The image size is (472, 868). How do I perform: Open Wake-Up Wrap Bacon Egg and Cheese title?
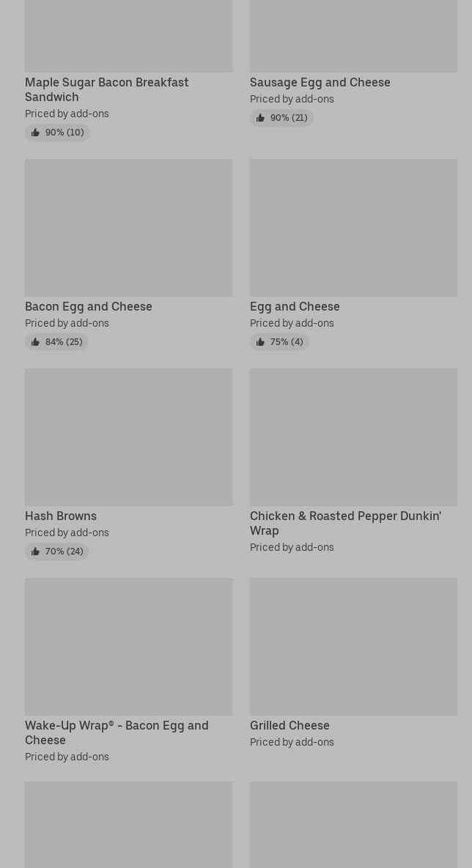(116, 732)
